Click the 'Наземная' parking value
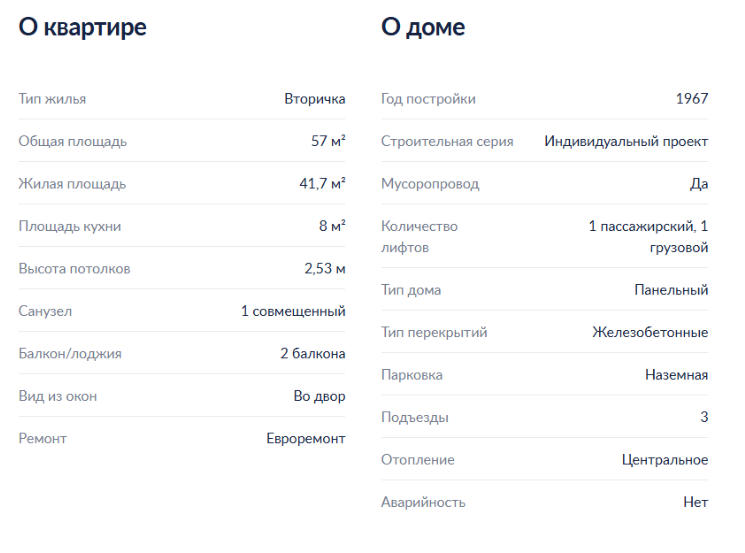Screen dimensions: 745x553 click(676, 375)
